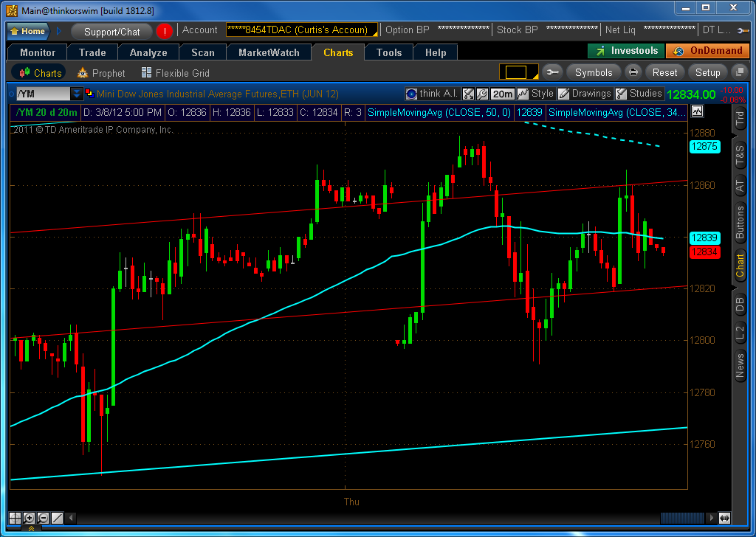Click the chart mode icon above price axis
Viewport: 756px width, 537px height.
(697, 111)
